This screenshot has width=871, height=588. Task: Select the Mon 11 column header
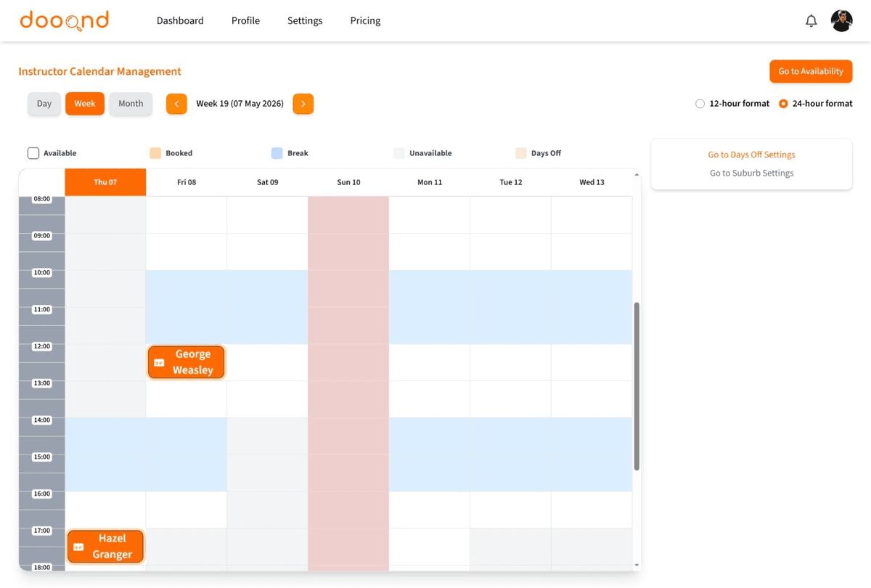[430, 182]
